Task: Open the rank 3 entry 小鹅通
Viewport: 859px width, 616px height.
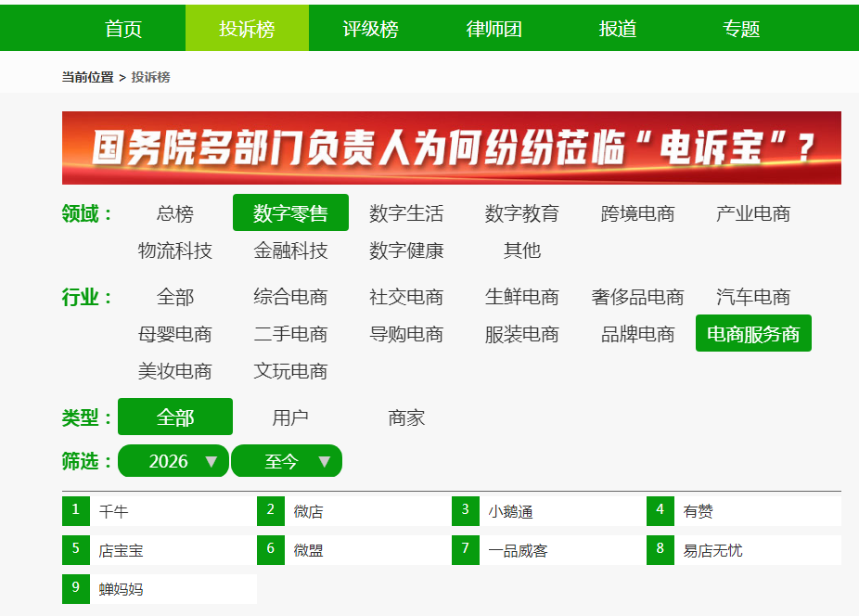Action: [x=549, y=511]
